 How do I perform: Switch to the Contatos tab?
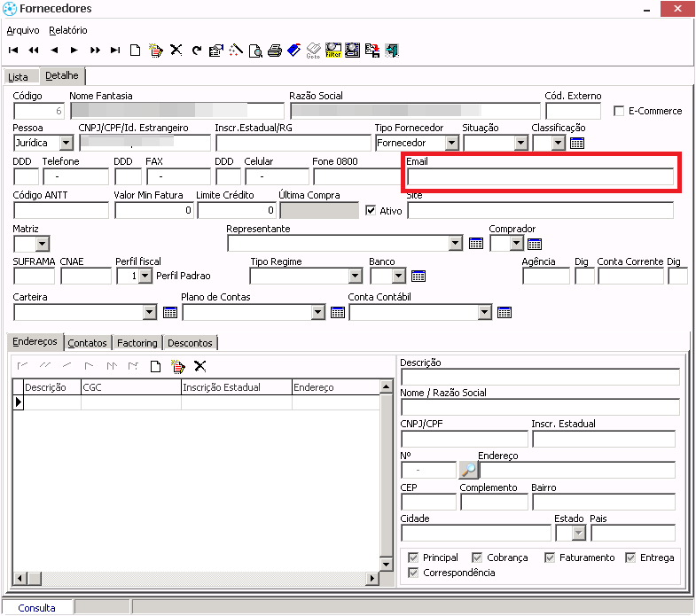(x=88, y=343)
